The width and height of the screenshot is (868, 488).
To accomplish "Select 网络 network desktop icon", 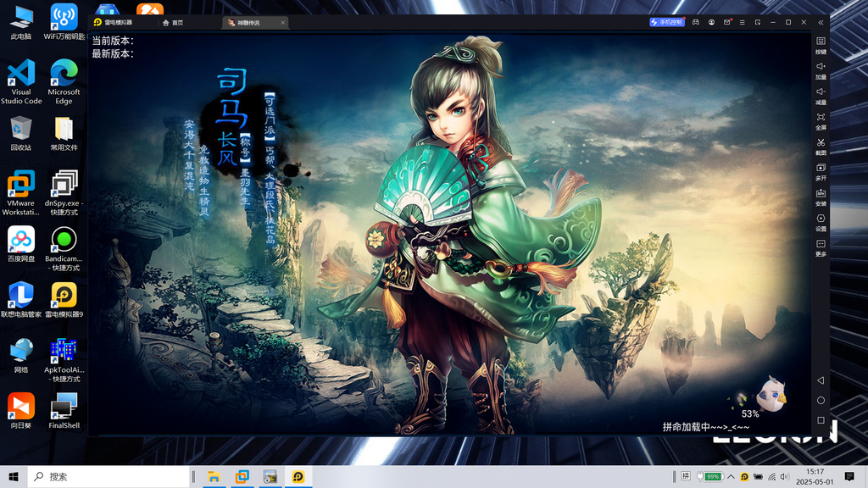I will pyautogui.click(x=21, y=355).
